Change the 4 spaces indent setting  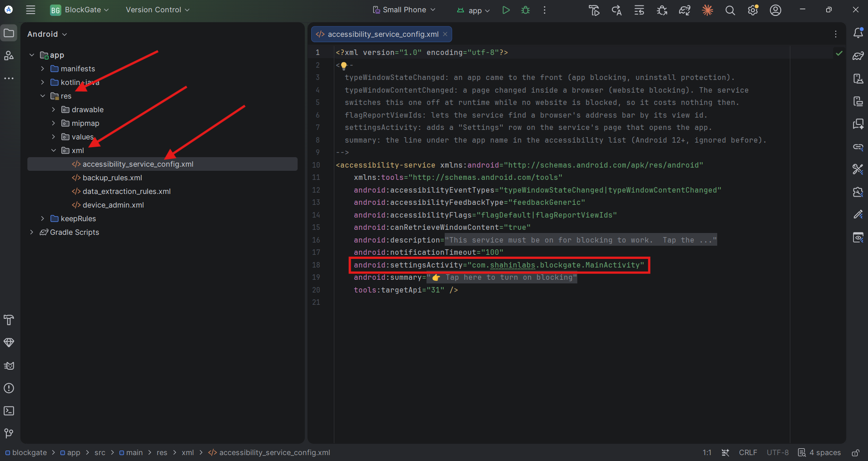point(820,452)
